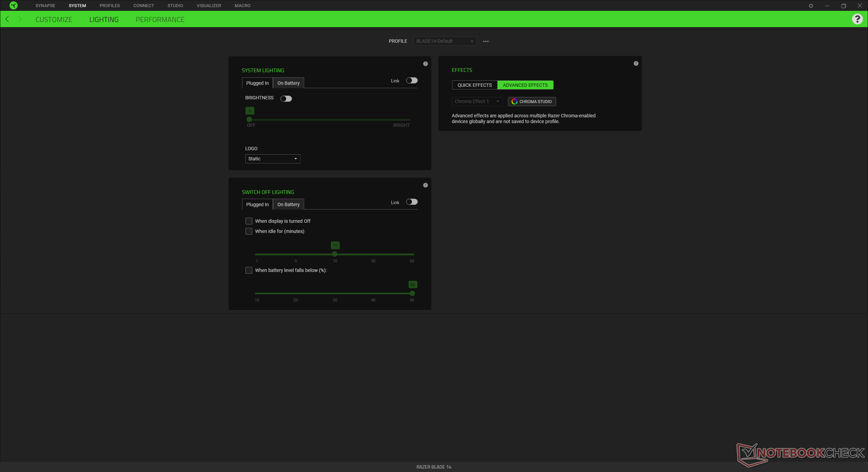This screenshot has height=472, width=868.
Task: Click the BRIGHT end of brightness slider
Action: (x=401, y=125)
